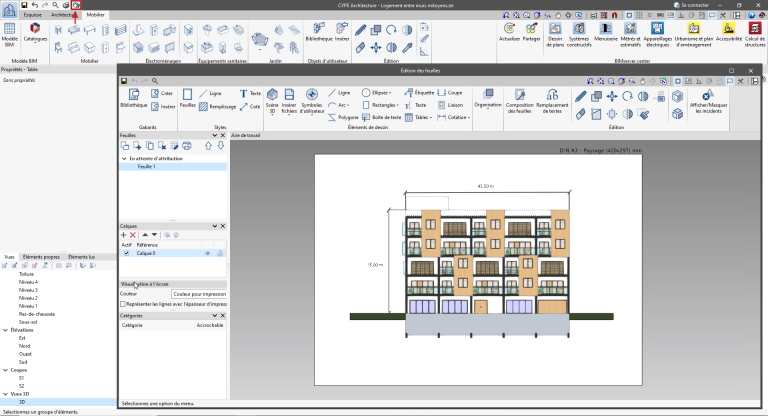Collapse En attente d'attribution group
The width and height of the screenshot is (768, 416).
(123, 158)
